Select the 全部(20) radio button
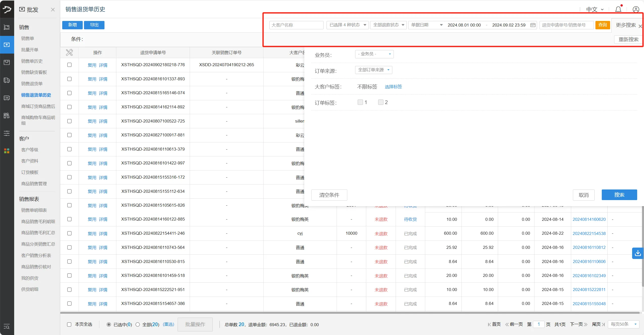Viewport: 644px width, 335px height. click(x=138, y=324)
